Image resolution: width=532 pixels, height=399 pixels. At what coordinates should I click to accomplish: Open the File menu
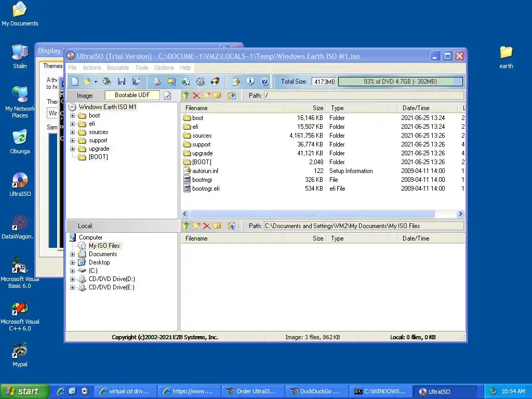point(72,68)
